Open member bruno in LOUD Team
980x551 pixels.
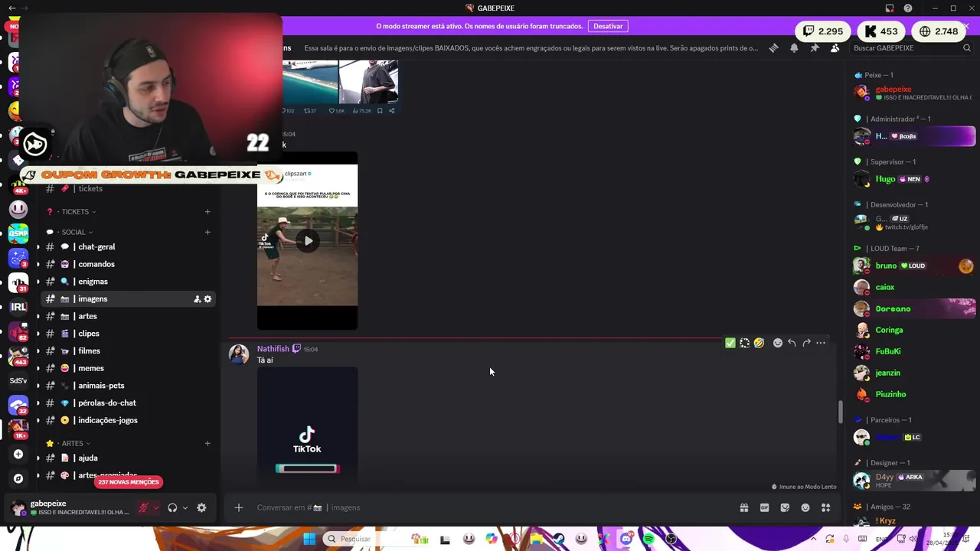[x=914, y=266]
